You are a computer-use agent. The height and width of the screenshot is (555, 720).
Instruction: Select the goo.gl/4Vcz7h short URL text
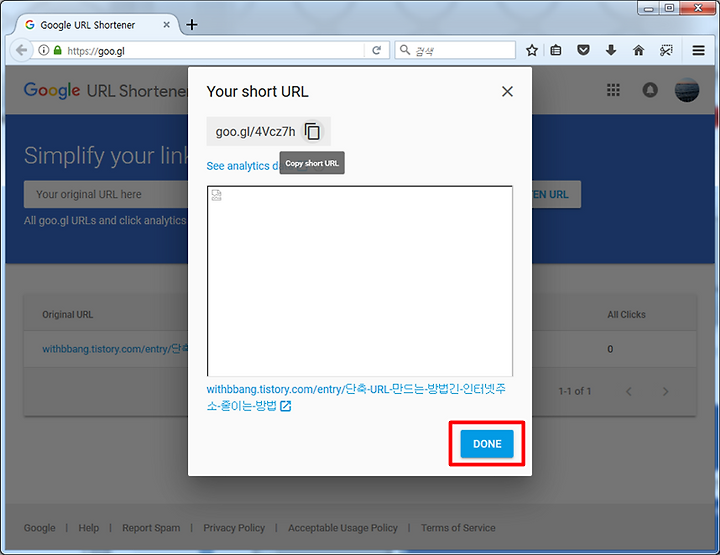(255, 132)
